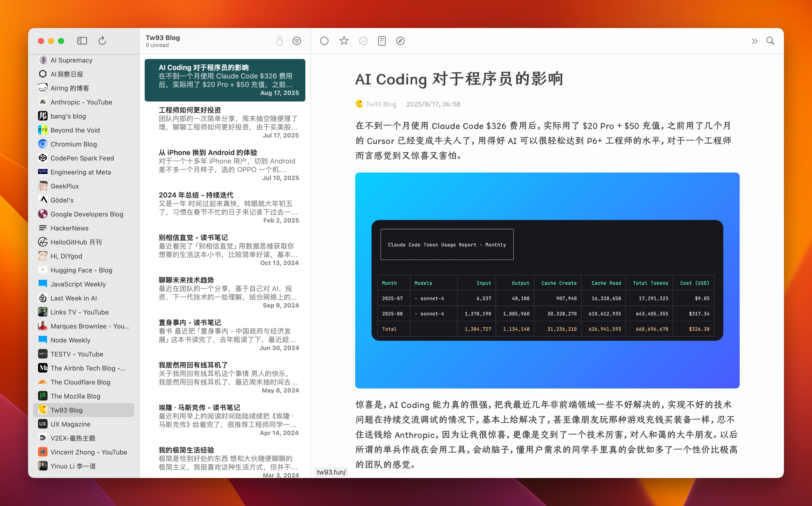
Task: Star the AI Coding article
Action: (344, 40)
